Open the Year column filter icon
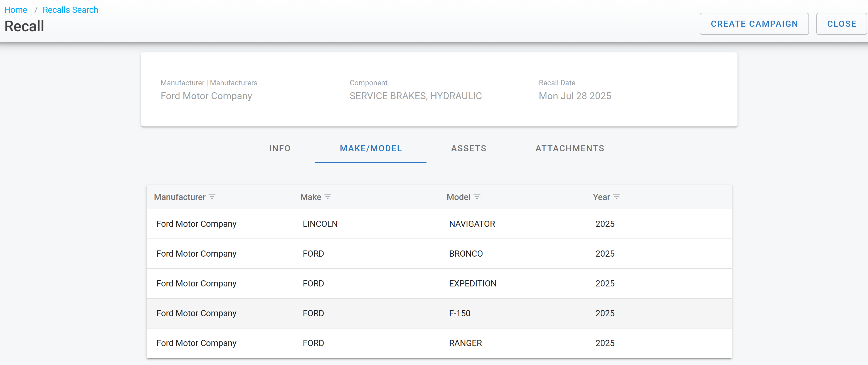 click(x=616, y=197)
